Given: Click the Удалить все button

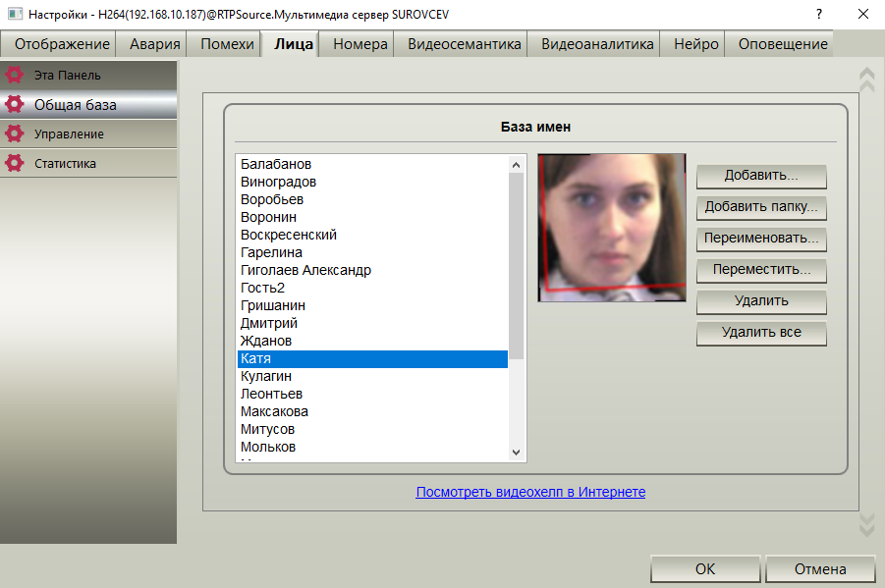Looking at the screenshot, I should (x=761, y=333).
